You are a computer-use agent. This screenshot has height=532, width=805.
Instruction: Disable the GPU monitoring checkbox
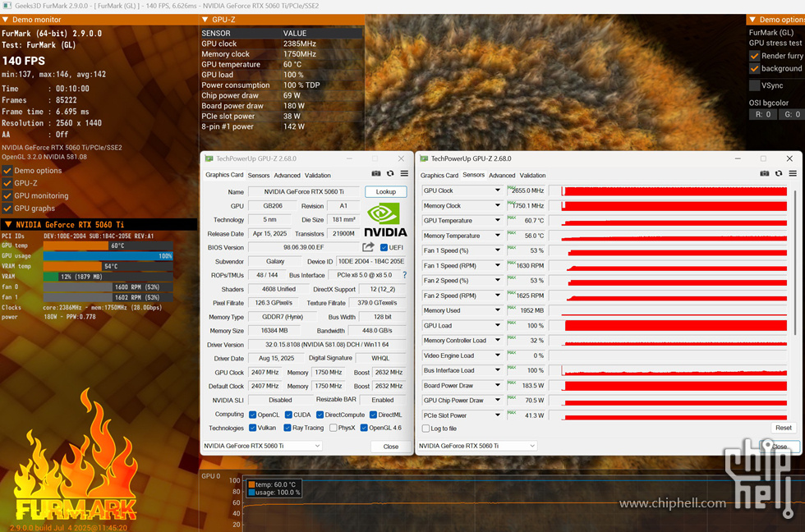tap(7, 195)
